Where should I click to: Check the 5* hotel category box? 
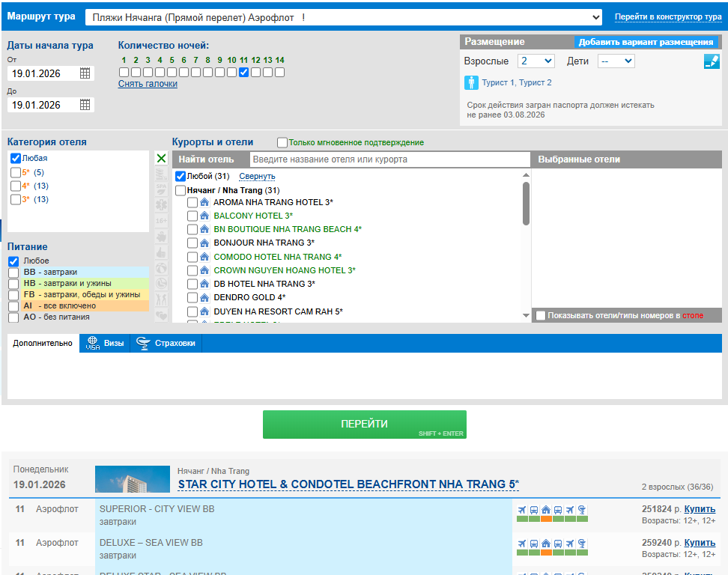click(x=16, y=173)
